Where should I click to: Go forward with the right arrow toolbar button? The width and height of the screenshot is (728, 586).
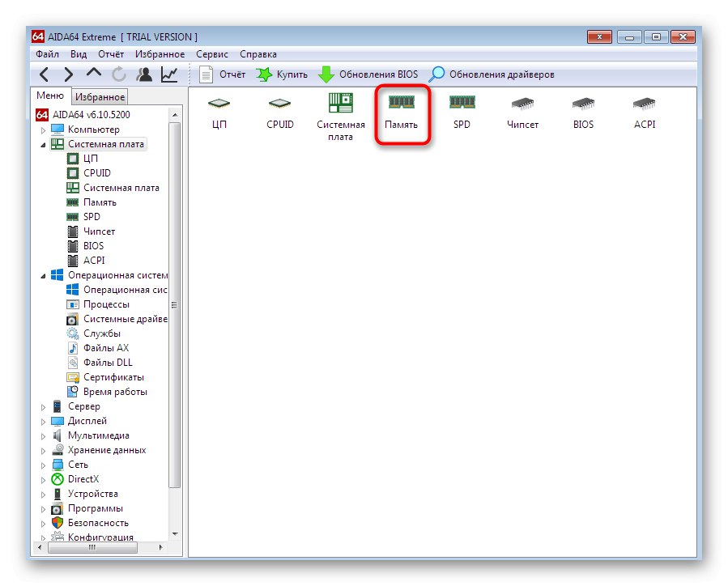pos(68,74)
